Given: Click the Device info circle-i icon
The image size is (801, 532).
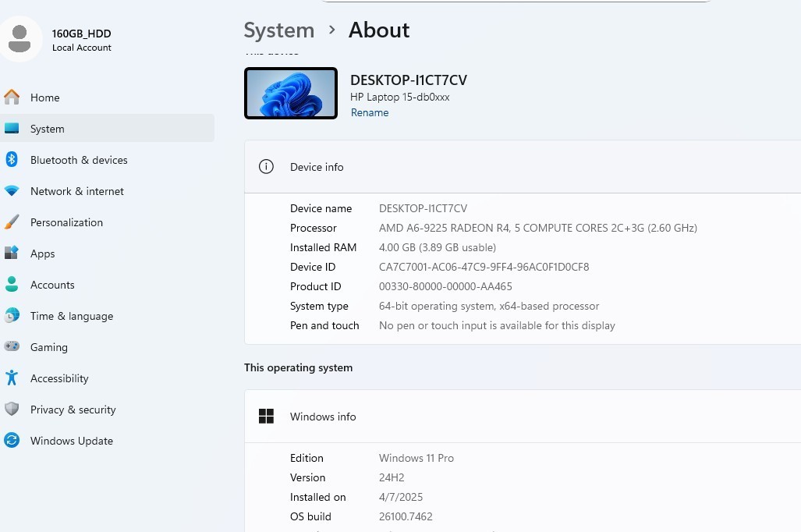Looking at the screenshot, I should click(x=266, y=167).
